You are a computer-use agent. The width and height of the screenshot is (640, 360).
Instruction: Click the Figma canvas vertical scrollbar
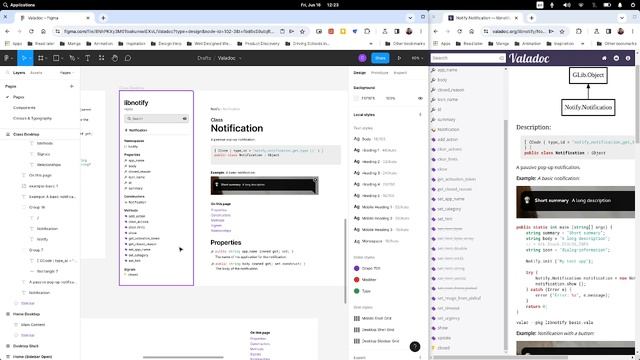point(345,261)
